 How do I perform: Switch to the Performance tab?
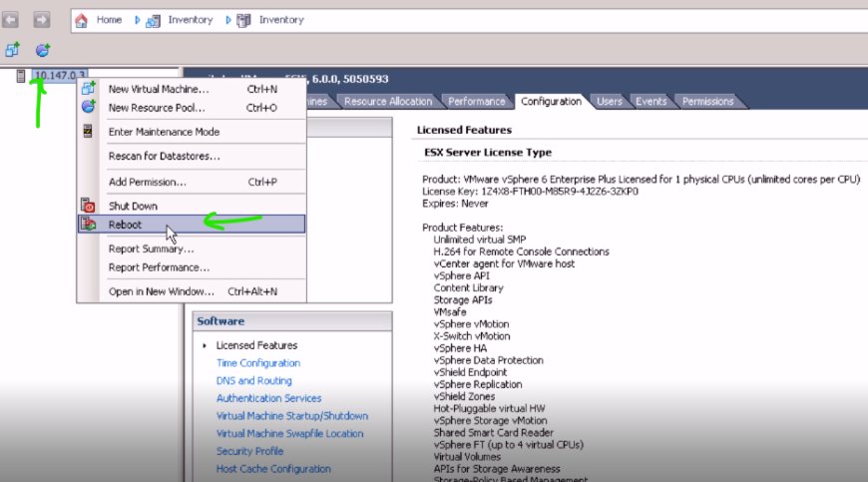tap(477, 101)
